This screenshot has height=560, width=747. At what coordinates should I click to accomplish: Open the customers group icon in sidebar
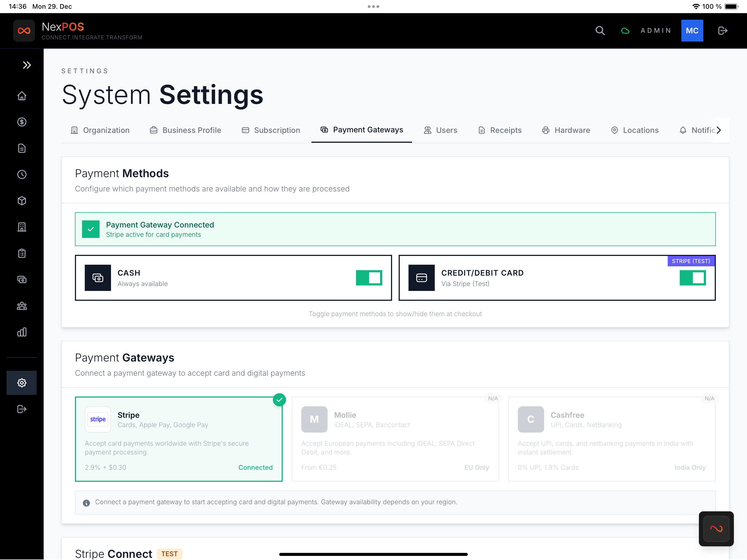(x=22, y=306)
